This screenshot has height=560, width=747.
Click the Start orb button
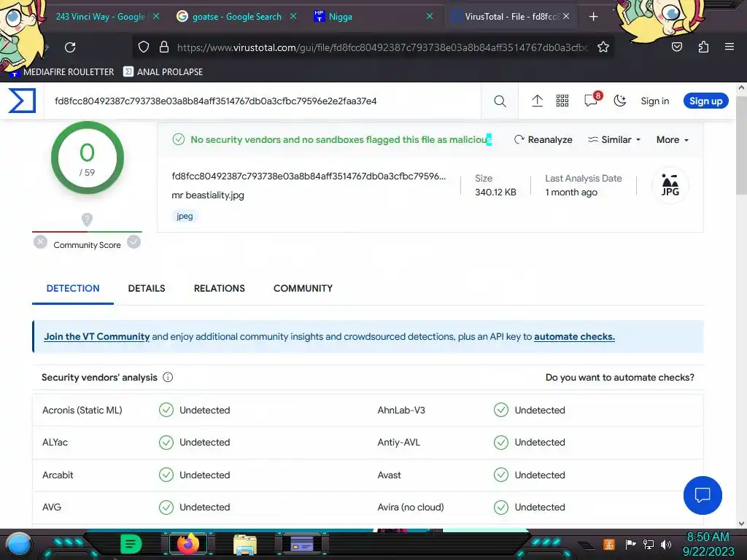coord(19,545)
